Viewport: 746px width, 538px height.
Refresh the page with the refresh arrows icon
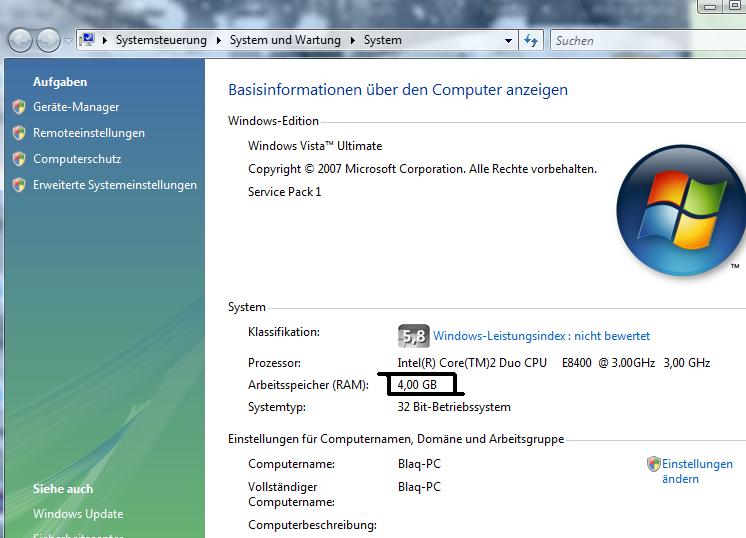click(x=531, y=41)
